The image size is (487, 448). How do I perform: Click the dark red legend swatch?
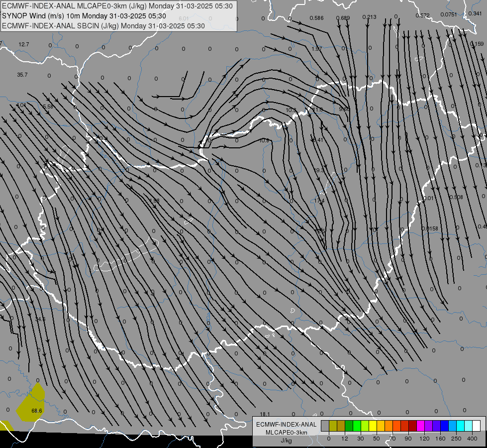click(413, 426)
